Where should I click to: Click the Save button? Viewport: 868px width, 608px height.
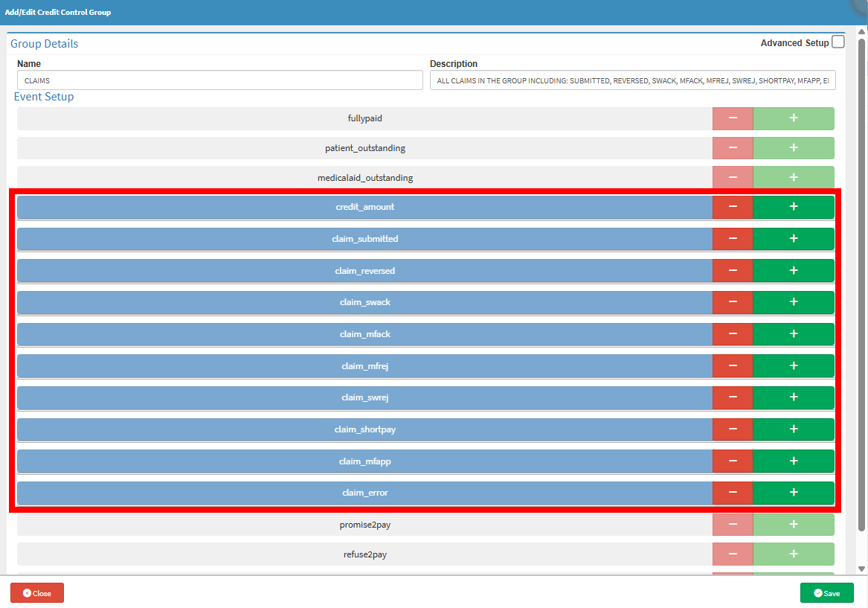(x=826, y=593)
